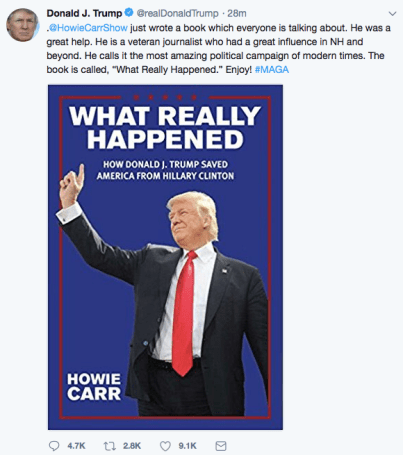Open the profile avatar picture

tap(22, 25)
